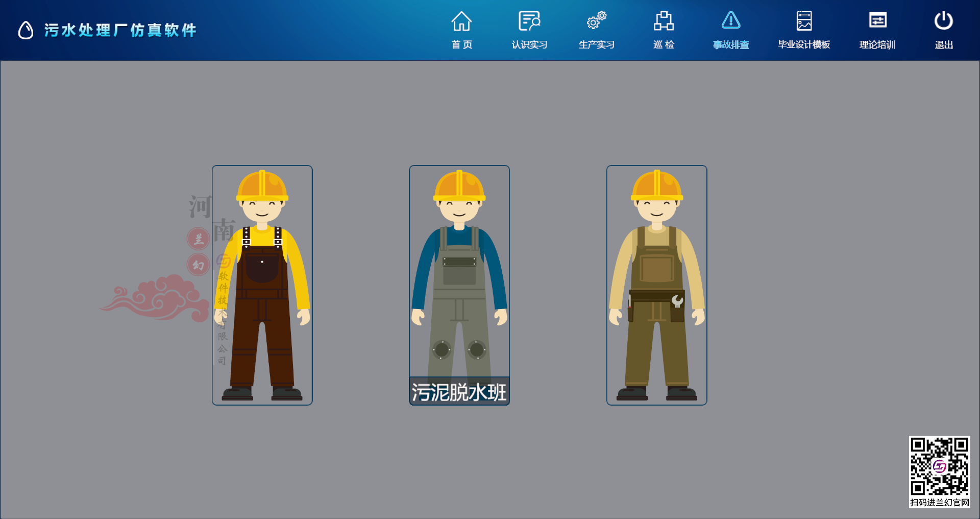Image resolution: width=980 pixels, height=519 pixels.
Task: Switch to 生产实习 text label
Action: pyautogui.click(x=596, y=45)
